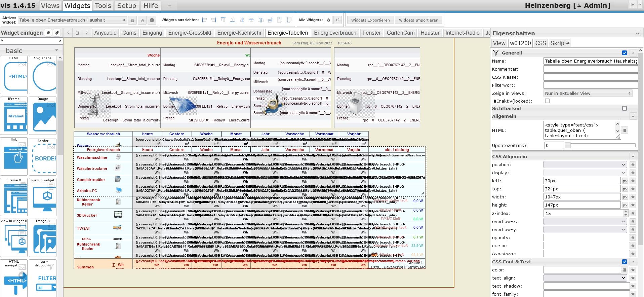Expand the CSS position dropdown
This screenshot has width=644, height=297.
[x=585, y=165]
